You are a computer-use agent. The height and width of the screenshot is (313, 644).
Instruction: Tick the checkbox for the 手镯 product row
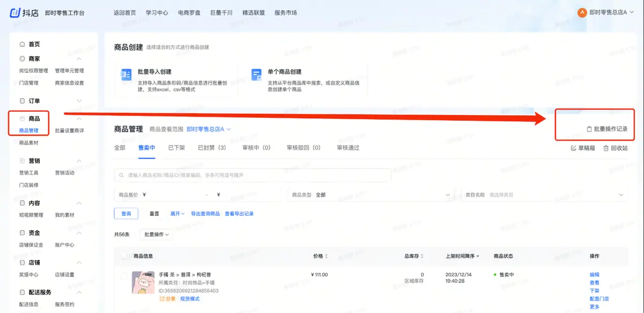tap(124, 276)
